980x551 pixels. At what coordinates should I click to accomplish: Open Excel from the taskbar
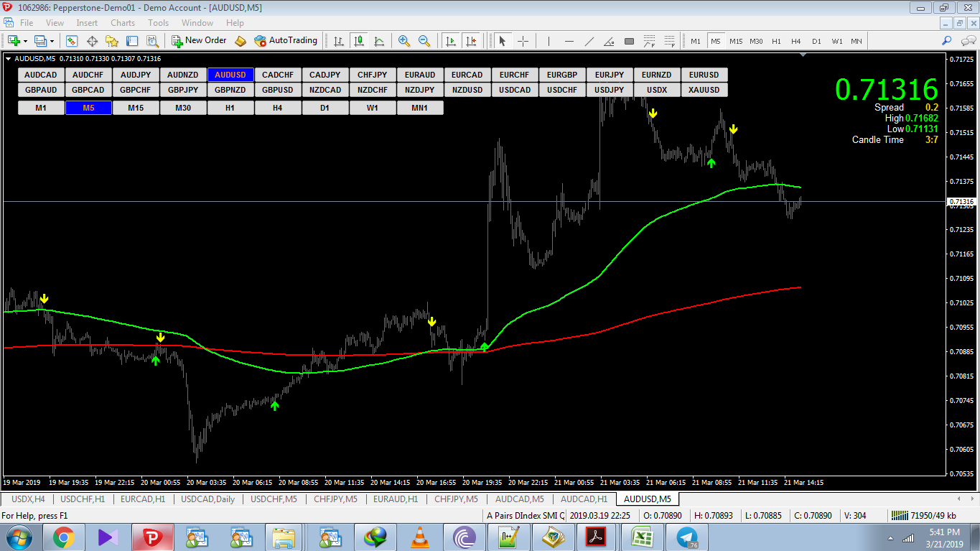642,537
